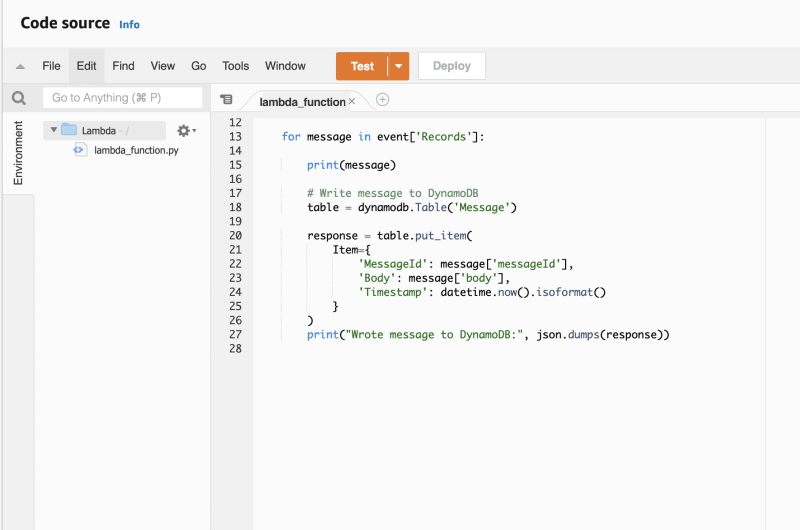
Task: Click the Deploy button
Action: [x=452, y=66]
